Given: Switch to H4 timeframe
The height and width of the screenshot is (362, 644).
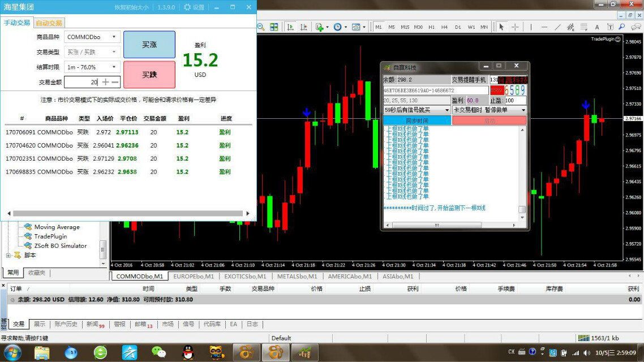Looking at the screenshot, I should 444,27.
